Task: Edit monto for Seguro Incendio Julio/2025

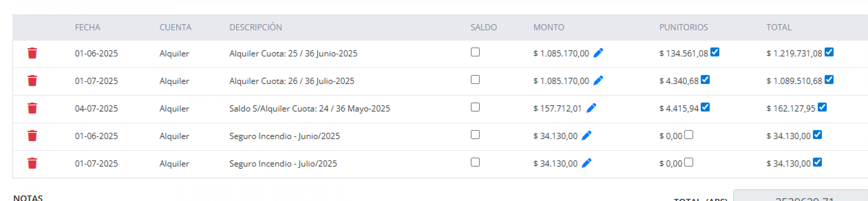Action: point(586,163)
